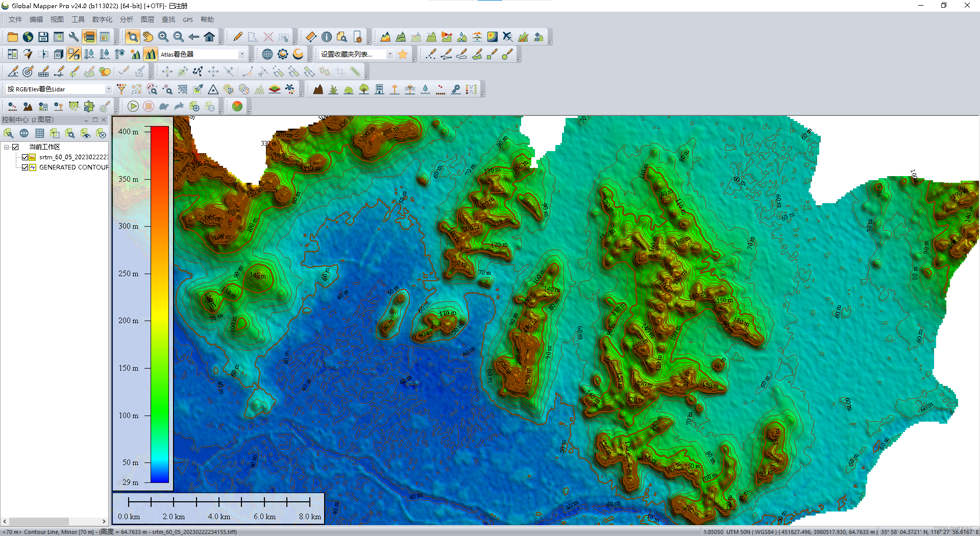The height and width of the screenshot is (536, 980).
Task: Click the elevation legend color bar
Action: click(159, 304)
